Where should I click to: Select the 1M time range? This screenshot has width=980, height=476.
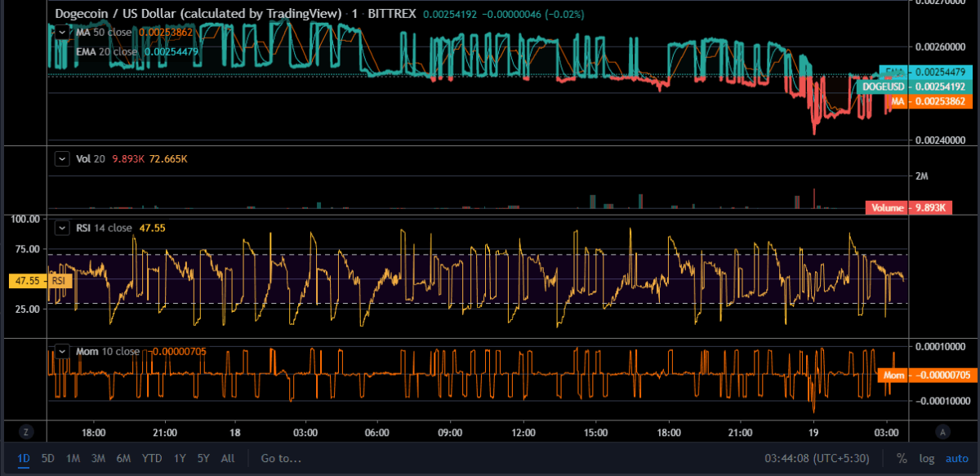pyautogui.click(x=73, y=458)
